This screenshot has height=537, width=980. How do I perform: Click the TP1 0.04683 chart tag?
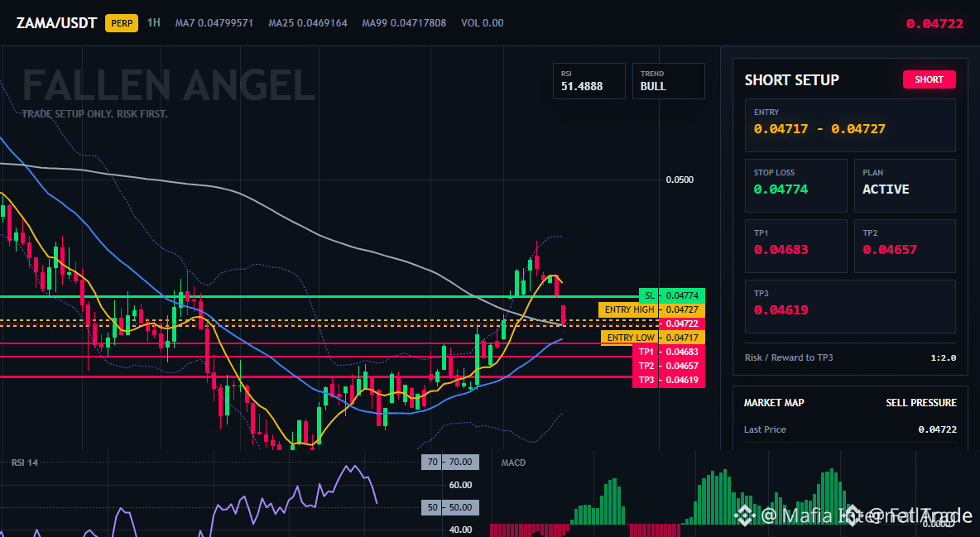tap(669, 352)
